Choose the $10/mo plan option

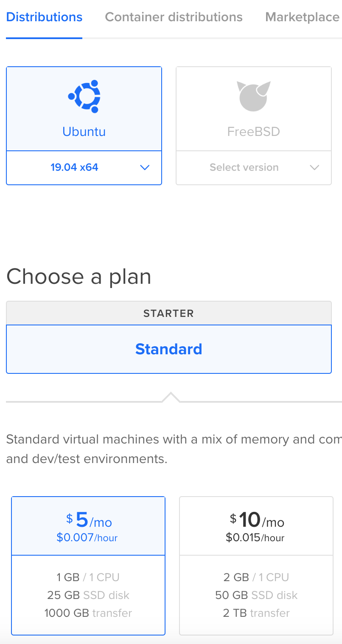(256, 565)
